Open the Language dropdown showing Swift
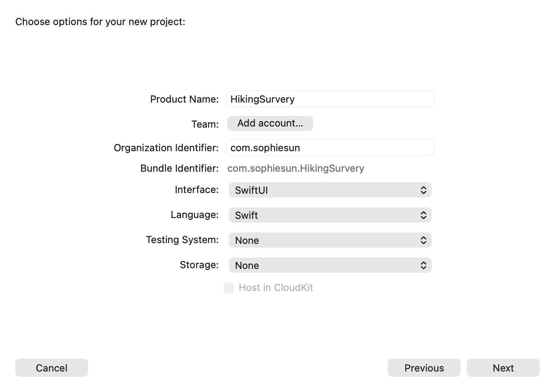 point(330,215)
